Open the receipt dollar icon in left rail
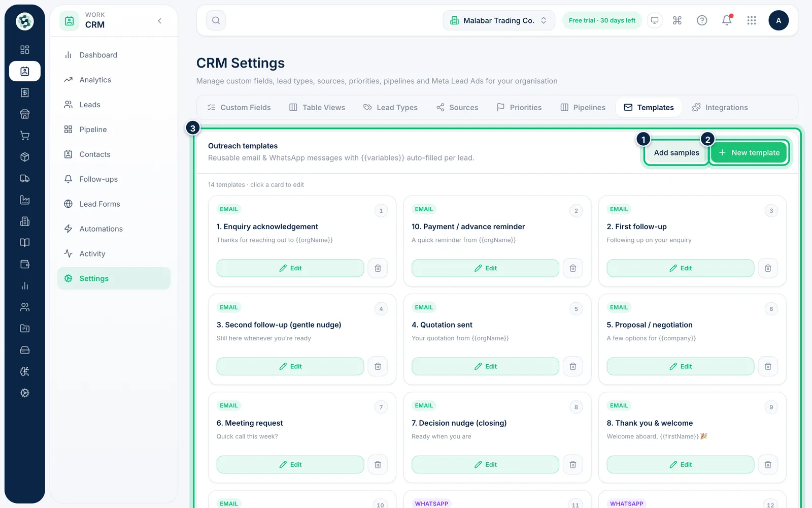Viewport: 812px width, 508px height. [25, 92]
